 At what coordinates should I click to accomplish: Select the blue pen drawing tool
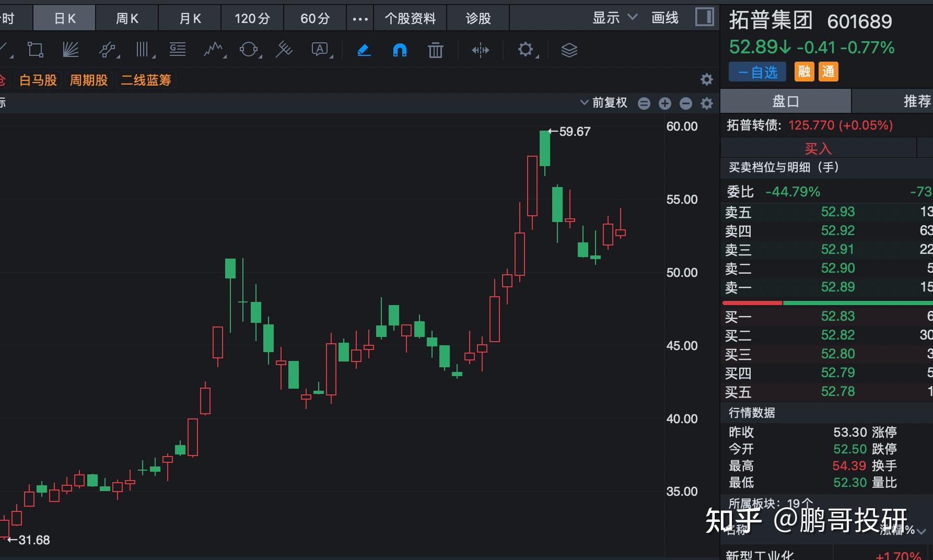tap(364, 50)
